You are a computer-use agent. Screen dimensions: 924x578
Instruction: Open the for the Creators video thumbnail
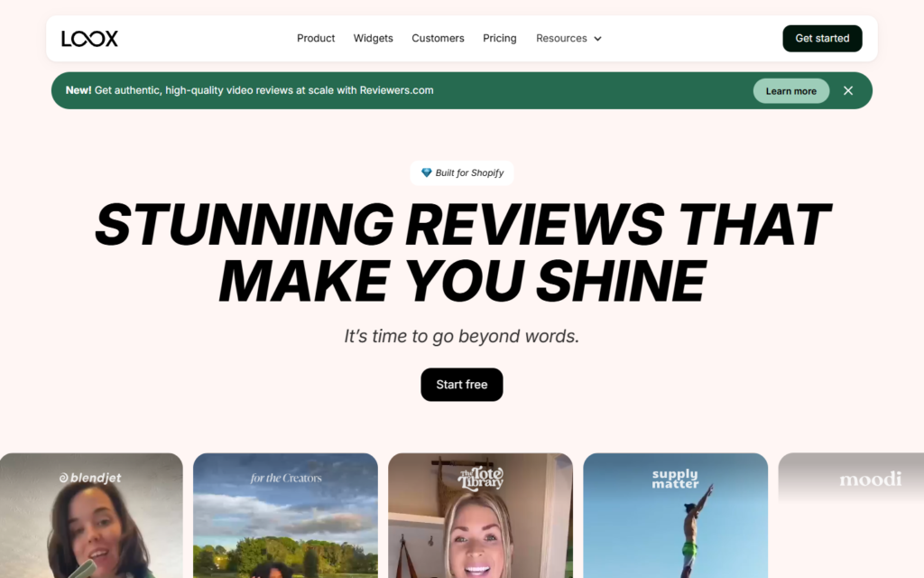(x=285, y=516)
